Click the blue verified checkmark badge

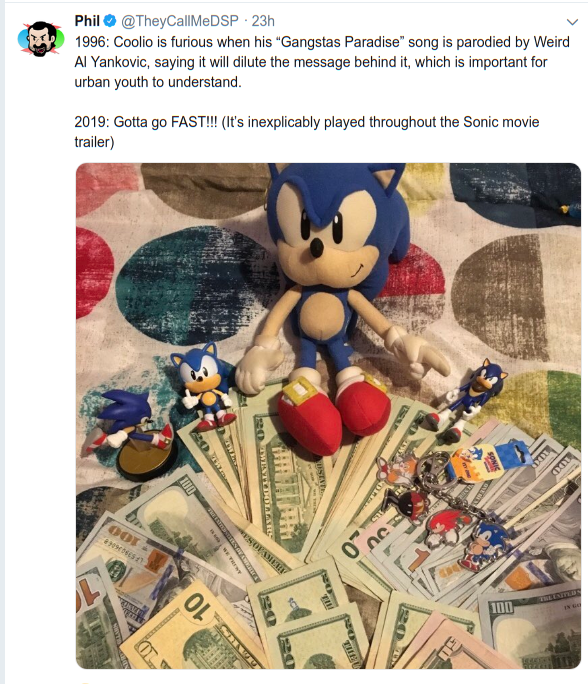(x=109, y=21)
